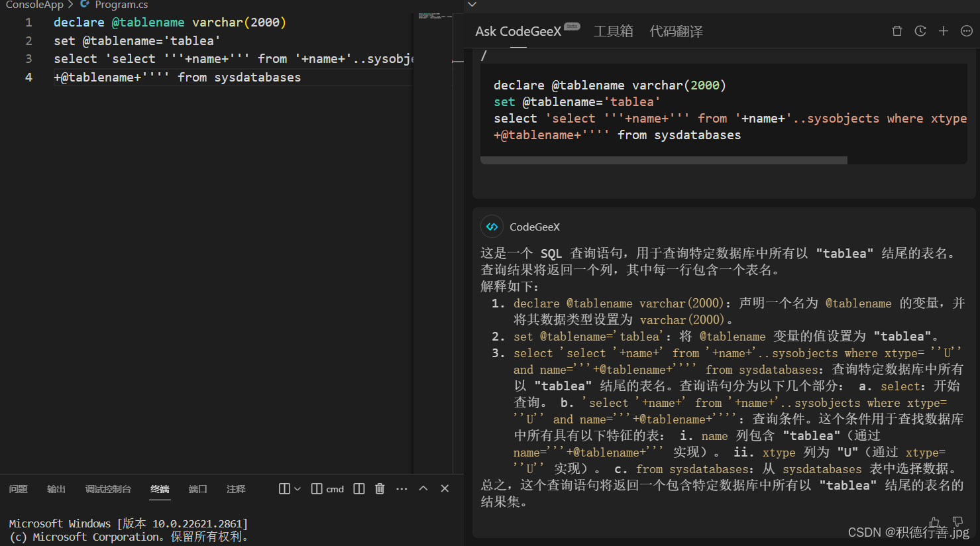Screen dimensions: 980x546
Task: Give thumbs down to the CodeGeeX answer
Action: (x=957, y=522)
